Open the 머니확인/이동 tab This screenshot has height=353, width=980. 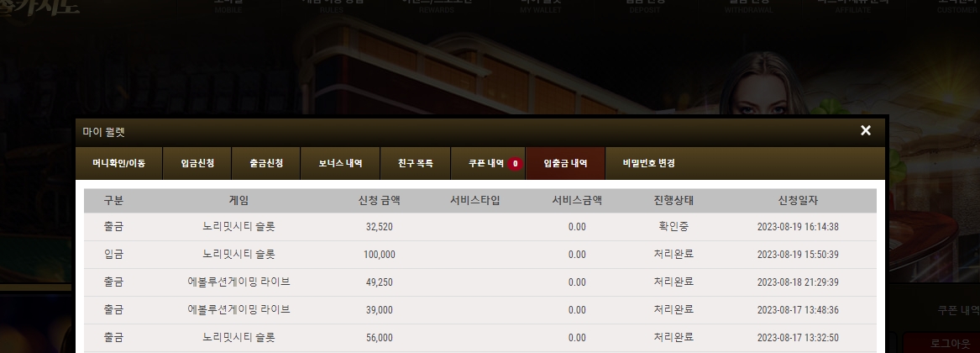tap(118, 163)
